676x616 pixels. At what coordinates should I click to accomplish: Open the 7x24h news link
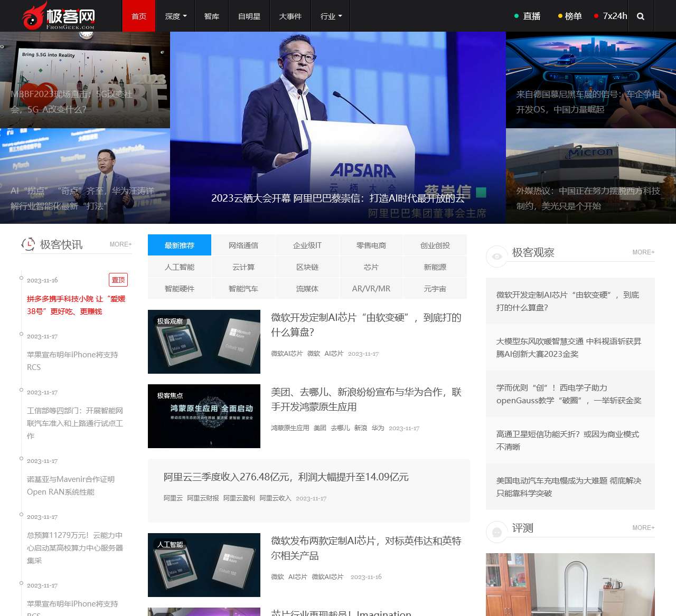click(612, 16)
